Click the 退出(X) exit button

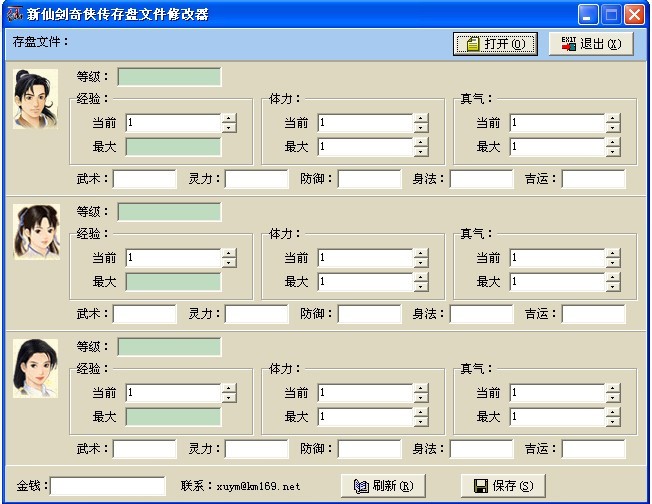click(x=591, y=44)
